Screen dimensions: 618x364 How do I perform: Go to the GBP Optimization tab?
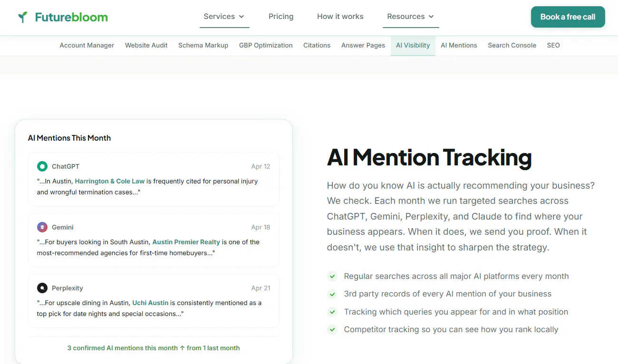pos(266,46)
